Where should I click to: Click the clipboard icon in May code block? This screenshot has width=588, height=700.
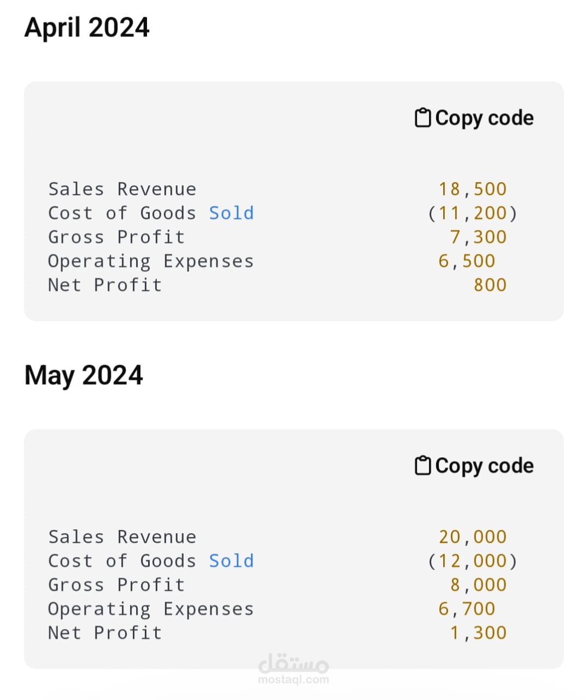422,465
